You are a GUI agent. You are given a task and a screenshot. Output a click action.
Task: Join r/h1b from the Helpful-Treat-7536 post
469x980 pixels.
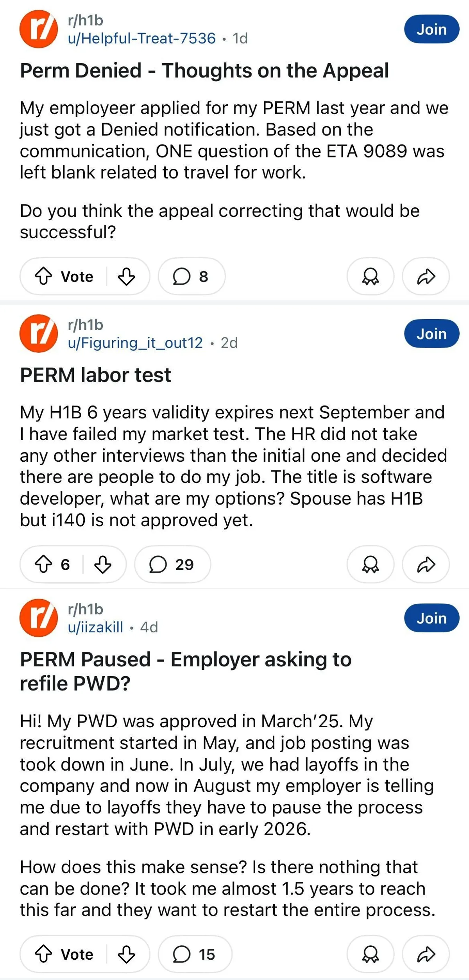(x=431, y=29)
